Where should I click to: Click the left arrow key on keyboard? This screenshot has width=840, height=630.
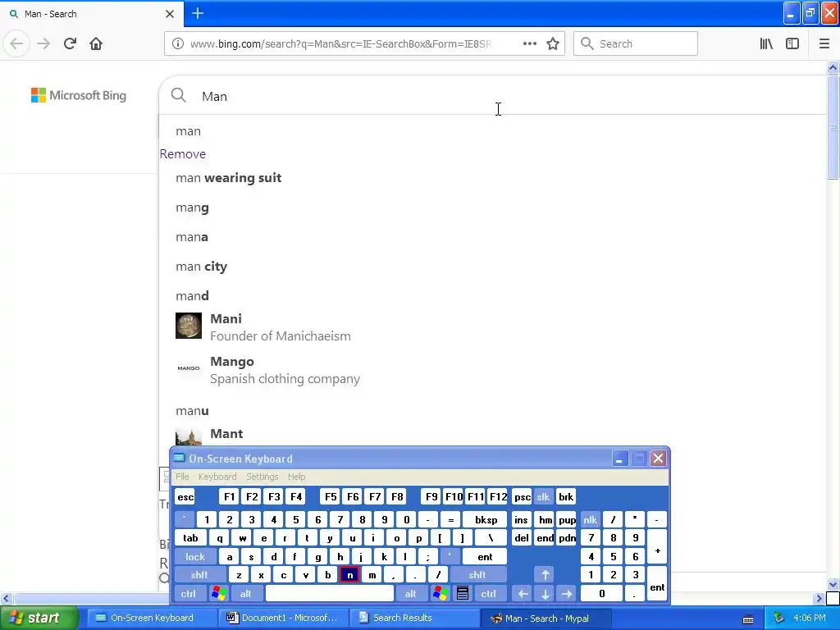[x=523, y=594]
